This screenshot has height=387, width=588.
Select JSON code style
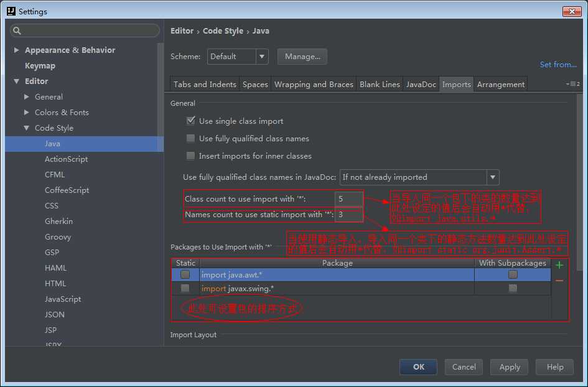click(54, 315)
